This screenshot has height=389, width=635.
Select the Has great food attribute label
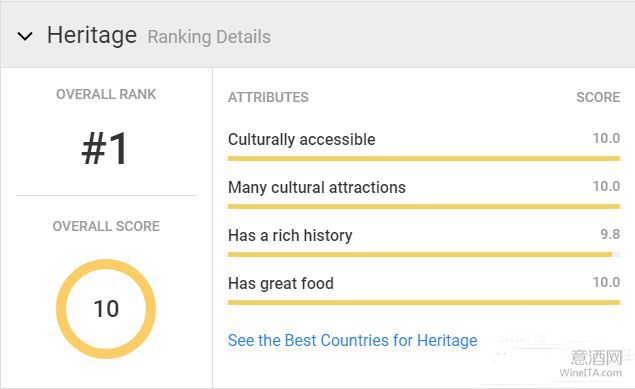281,283
